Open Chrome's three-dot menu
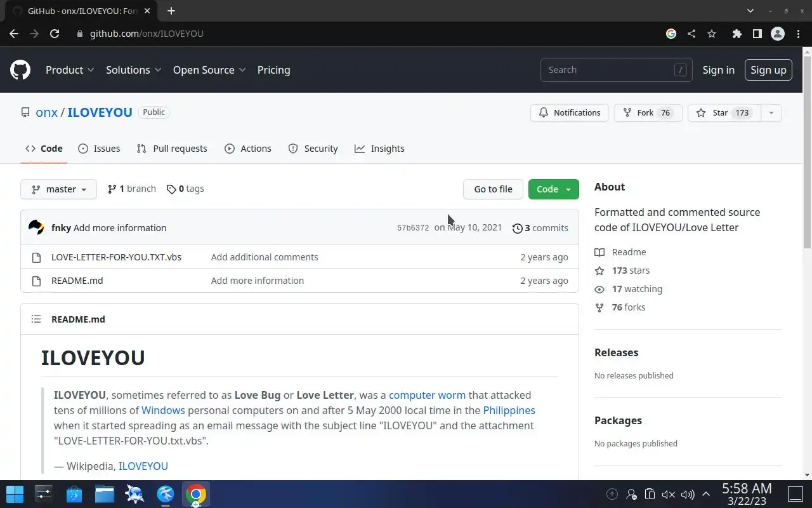 tap(798, 34)
